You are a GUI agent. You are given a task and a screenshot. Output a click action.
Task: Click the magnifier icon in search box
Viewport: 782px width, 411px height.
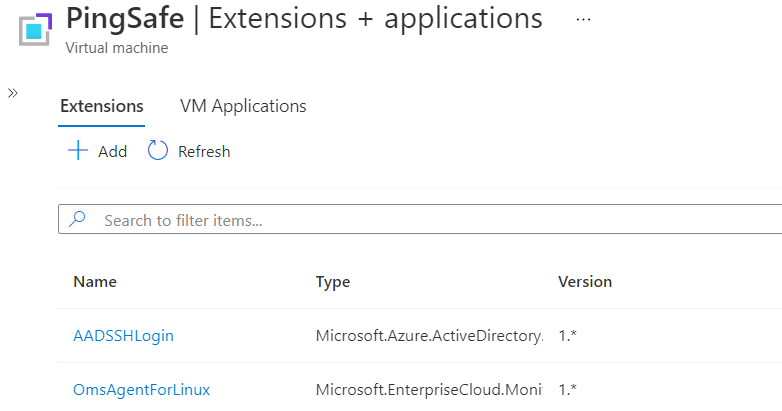(78, 220)
